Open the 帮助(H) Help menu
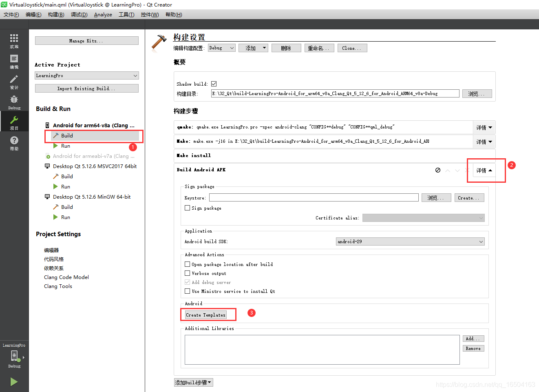 pyautogui.click(x=174, y=14)
